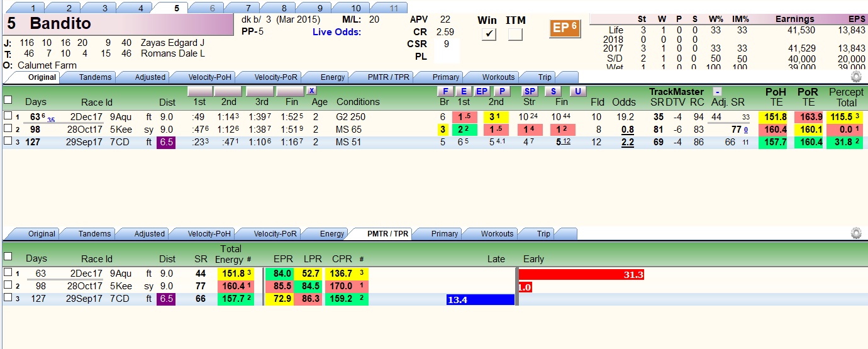Click the red 1.0 Early bar

526,287
